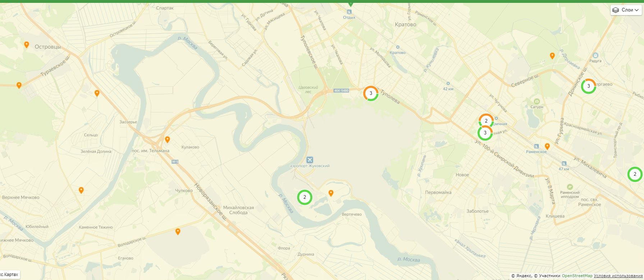Open green cluster of 2 at right edge
Image resolution: width=644 pixels, height=280 pixels.
(x=635, y=174)
